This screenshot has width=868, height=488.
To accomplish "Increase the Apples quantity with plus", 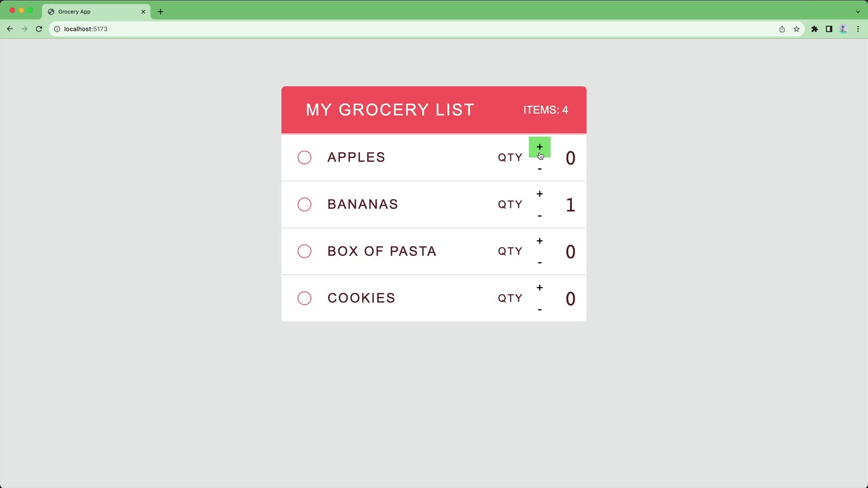I will pos(539,147).
